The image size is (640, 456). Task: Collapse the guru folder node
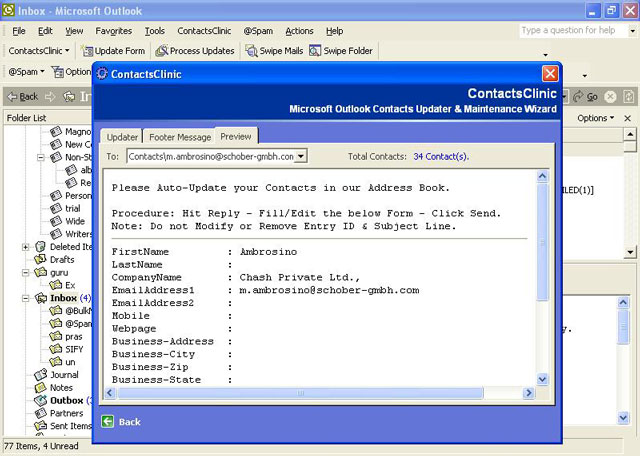tap(26, 273)
